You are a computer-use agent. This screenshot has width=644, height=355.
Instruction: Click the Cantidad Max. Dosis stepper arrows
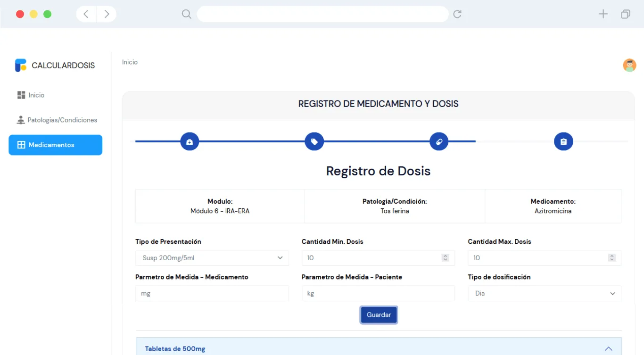(611, 258)
